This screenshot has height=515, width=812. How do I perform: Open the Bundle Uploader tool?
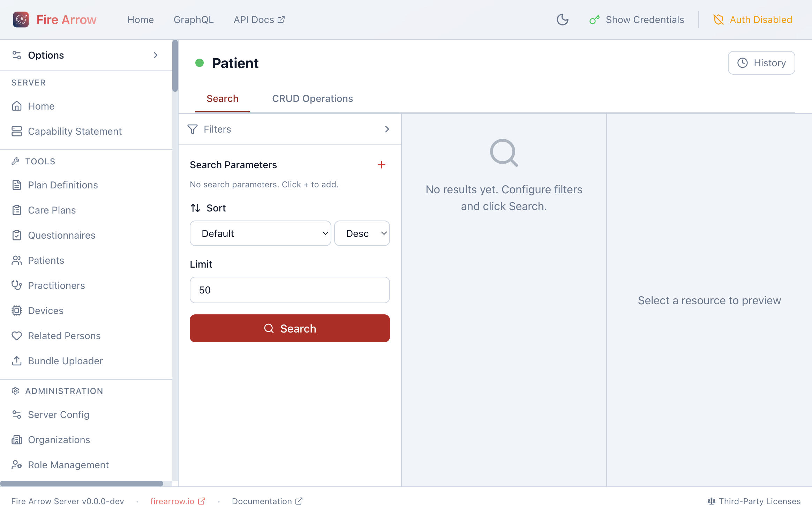pyautogui.click(x=65, y=360)
